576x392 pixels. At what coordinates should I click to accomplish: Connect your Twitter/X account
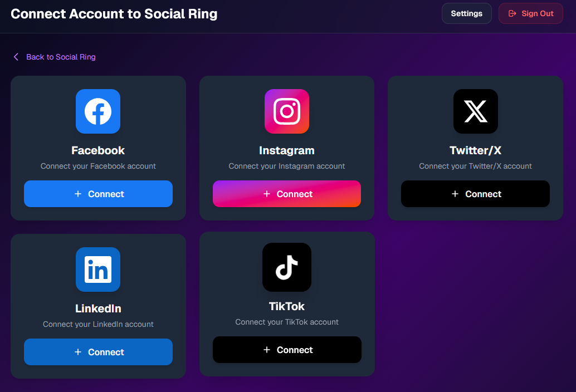[475, 194]
